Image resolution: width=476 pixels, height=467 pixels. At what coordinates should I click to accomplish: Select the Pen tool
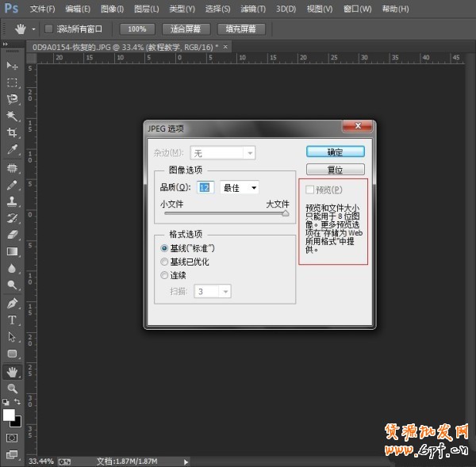tap(12, 303)
